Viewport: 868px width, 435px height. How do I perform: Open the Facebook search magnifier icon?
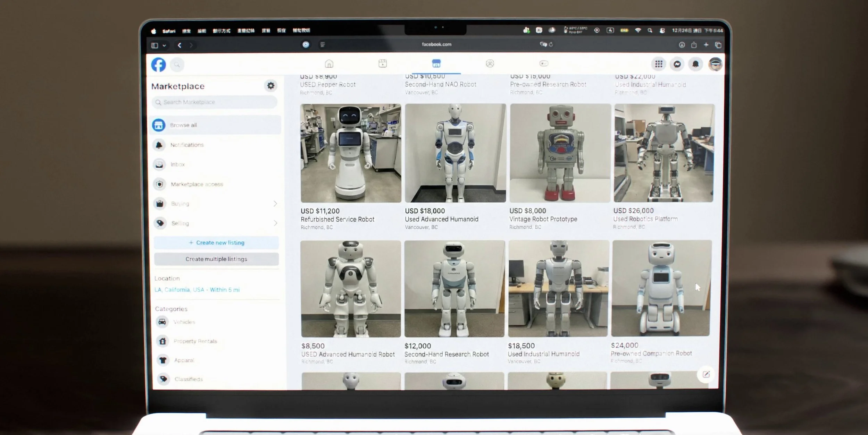tap(177, 65)
